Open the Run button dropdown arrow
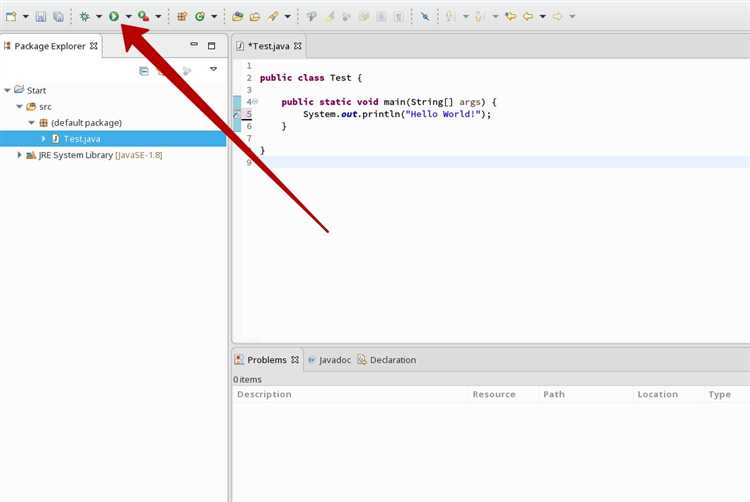The image size is (750, 502). tap(128, 16)
